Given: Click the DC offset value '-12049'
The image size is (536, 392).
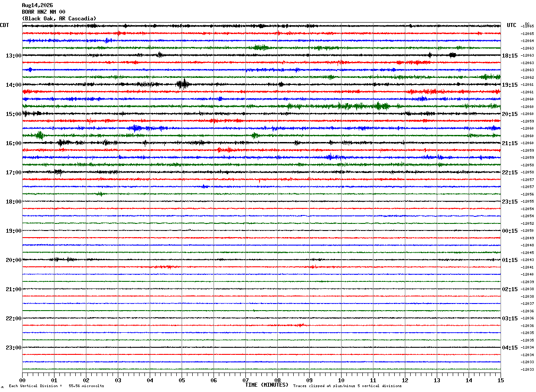Looking at the screenshot, I should 527,238.
